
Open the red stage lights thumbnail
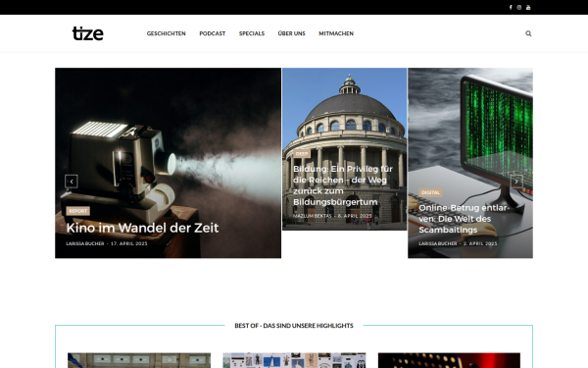point(449,360)
